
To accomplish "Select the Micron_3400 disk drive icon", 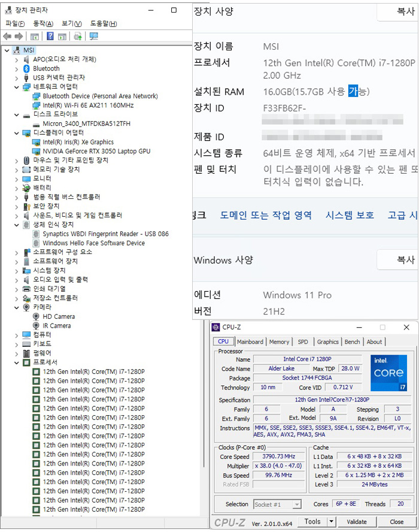I will point(36,124).
